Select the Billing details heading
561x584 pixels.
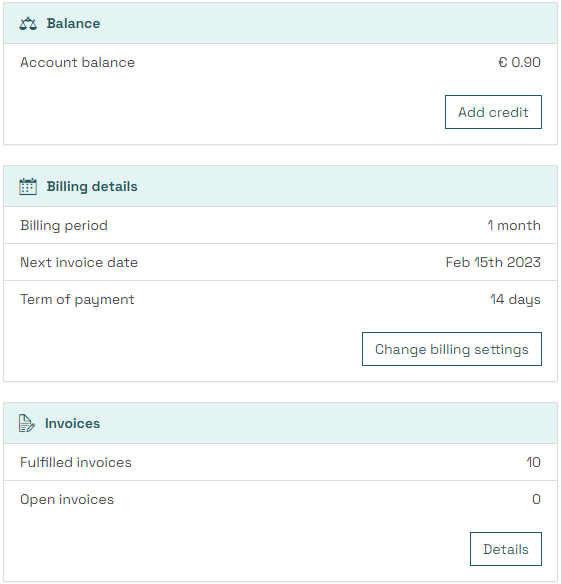point(92,187)
